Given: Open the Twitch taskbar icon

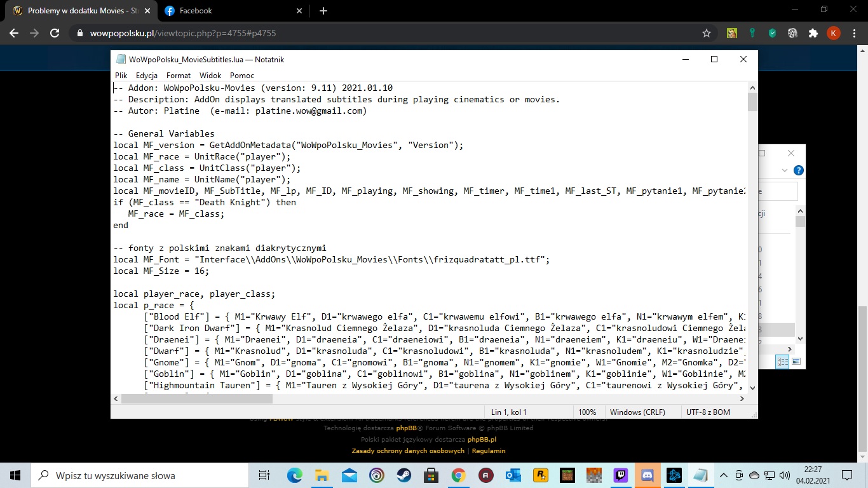Looking at the screenshot, I should click(x=620, y=475).
